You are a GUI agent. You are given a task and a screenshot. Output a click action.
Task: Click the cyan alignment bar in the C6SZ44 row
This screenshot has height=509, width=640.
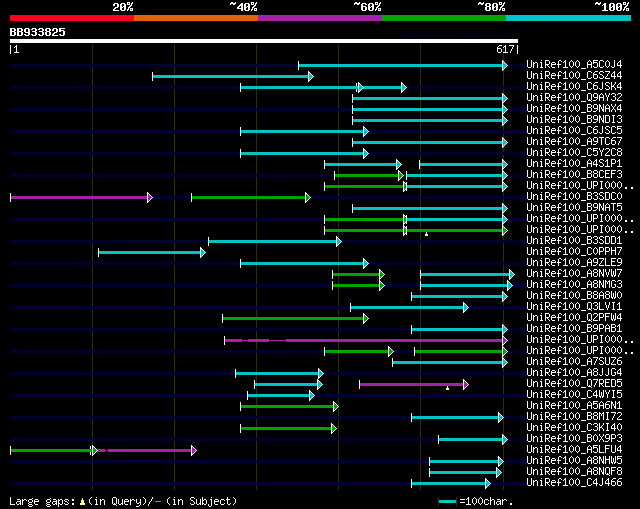[x=233, y=76]
